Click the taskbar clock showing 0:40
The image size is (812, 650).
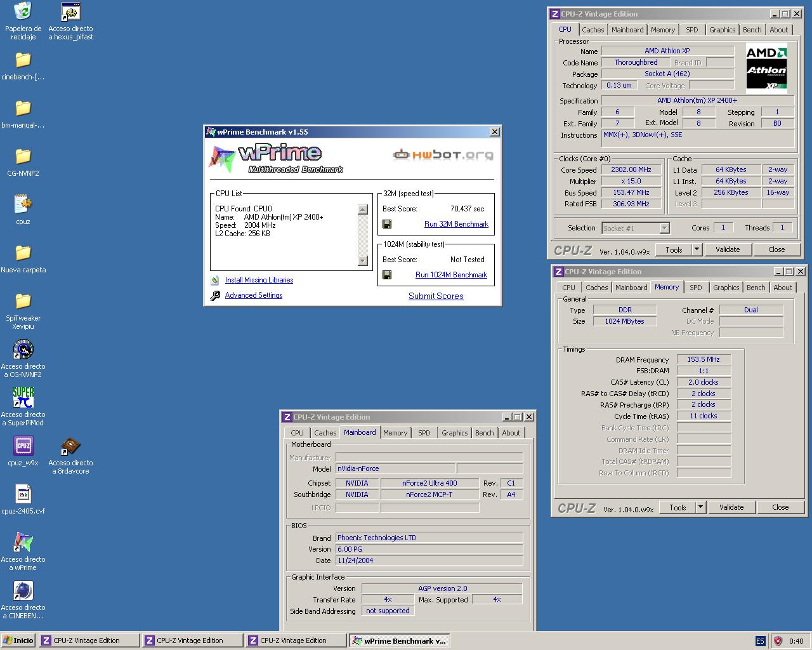[796, 641]
